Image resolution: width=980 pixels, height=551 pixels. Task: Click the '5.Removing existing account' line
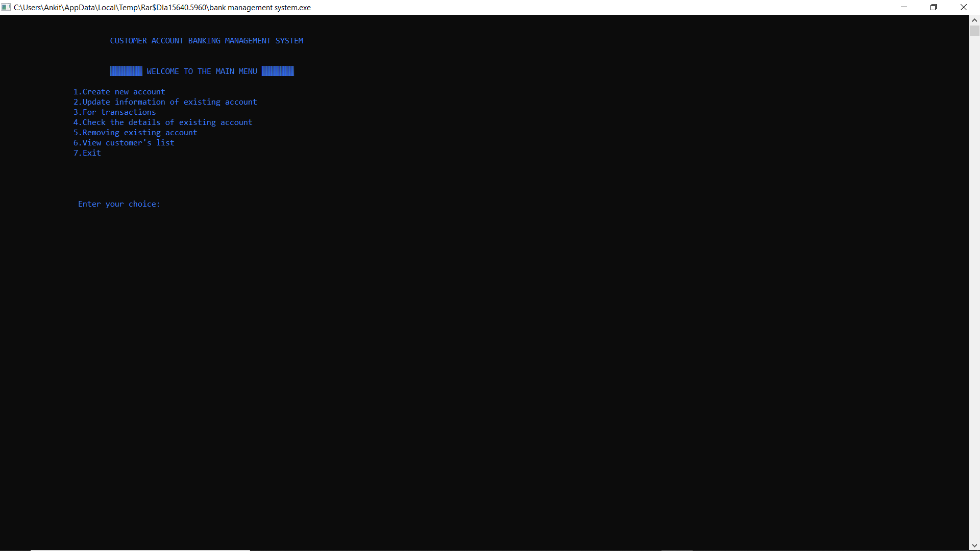pos(135,133)
